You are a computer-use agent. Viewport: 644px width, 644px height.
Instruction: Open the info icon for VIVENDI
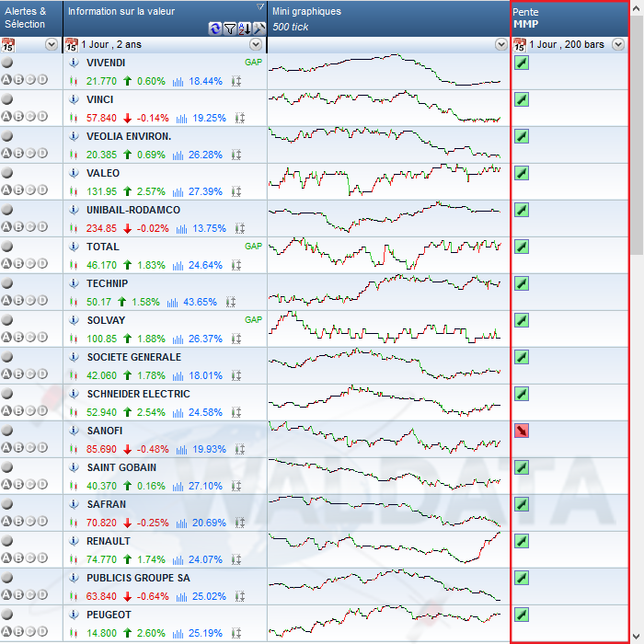pos(74,63)
